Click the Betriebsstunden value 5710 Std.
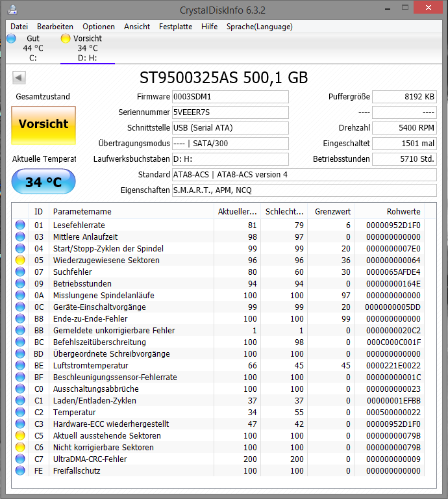This screenshot has width=448, height=499. 404,159
